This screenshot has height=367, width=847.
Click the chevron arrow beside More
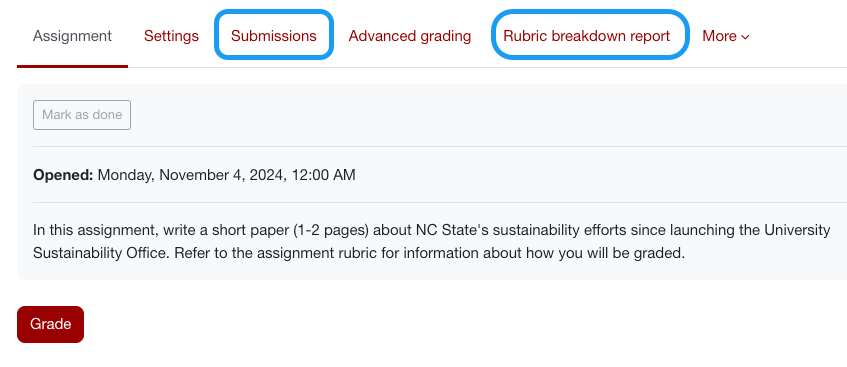point(745,37)
